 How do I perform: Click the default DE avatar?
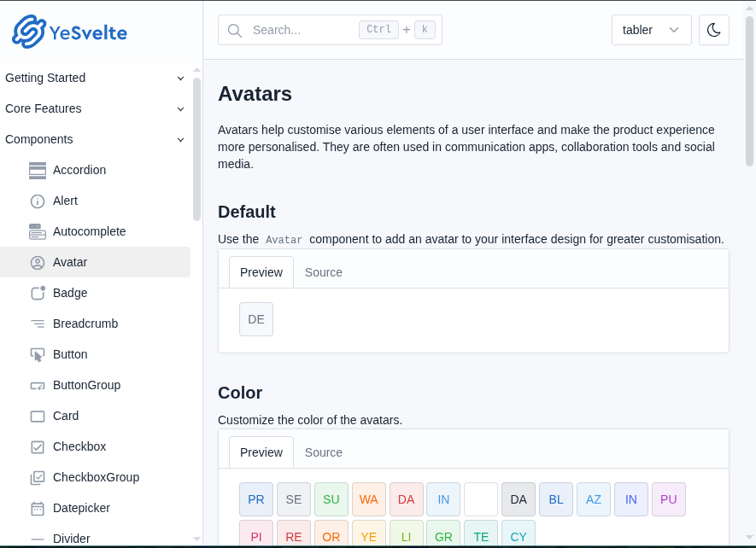click(x=256, y=319)
